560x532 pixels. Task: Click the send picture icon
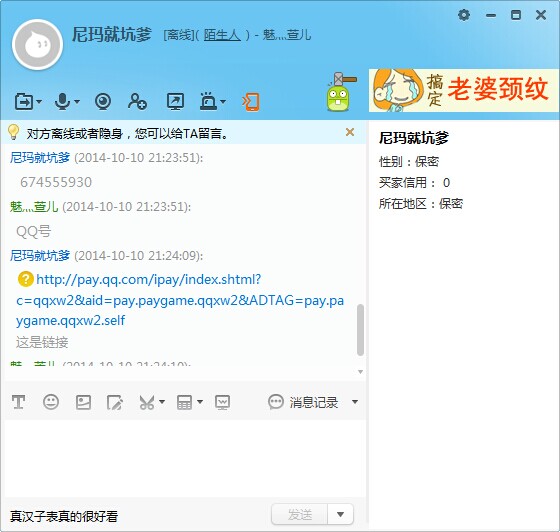tap(83, 402)
